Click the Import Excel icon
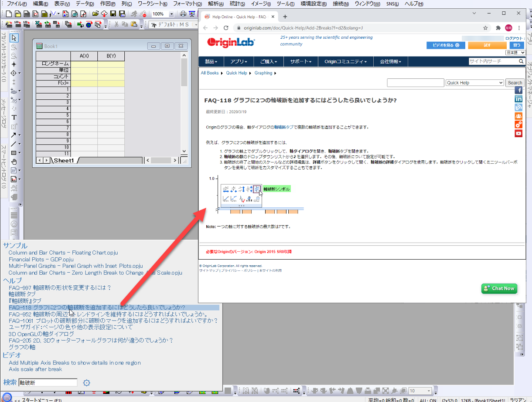 38,24
